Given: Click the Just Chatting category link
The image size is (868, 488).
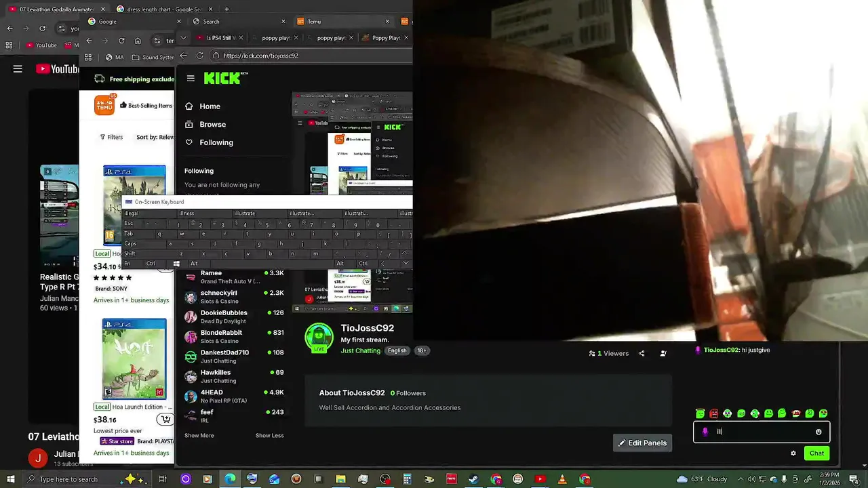Looking at the screenshot, I should [x=360, y=350].
